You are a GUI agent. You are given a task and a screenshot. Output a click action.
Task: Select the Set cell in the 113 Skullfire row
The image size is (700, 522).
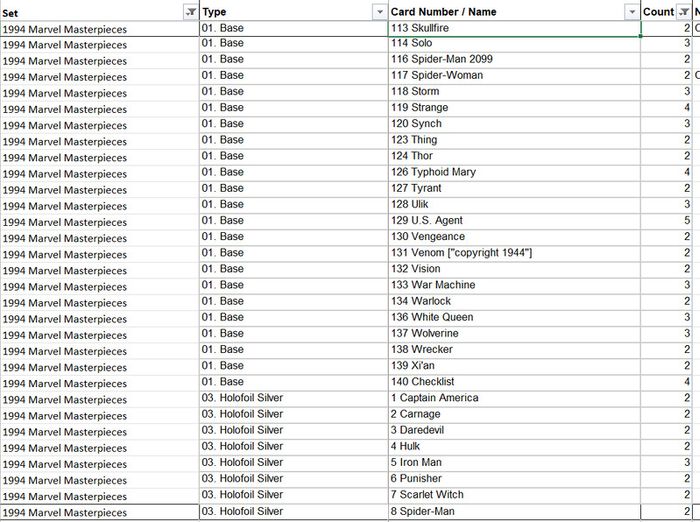(100, 29)
